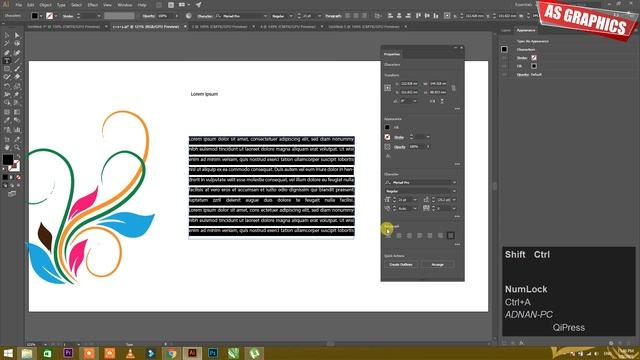Click vertical align bottom icon in control bar
Viewport: 640px width, 360px height.
436,16
